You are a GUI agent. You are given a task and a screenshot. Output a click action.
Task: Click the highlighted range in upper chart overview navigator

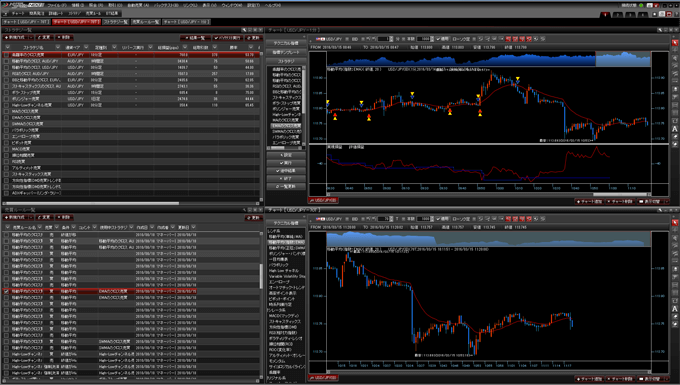623,59
